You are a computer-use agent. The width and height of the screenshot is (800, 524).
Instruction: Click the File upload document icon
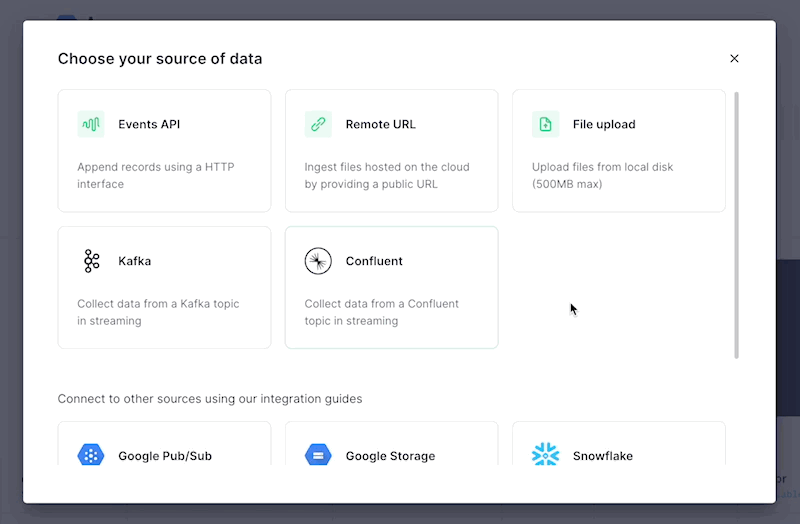tap(545, 124)
